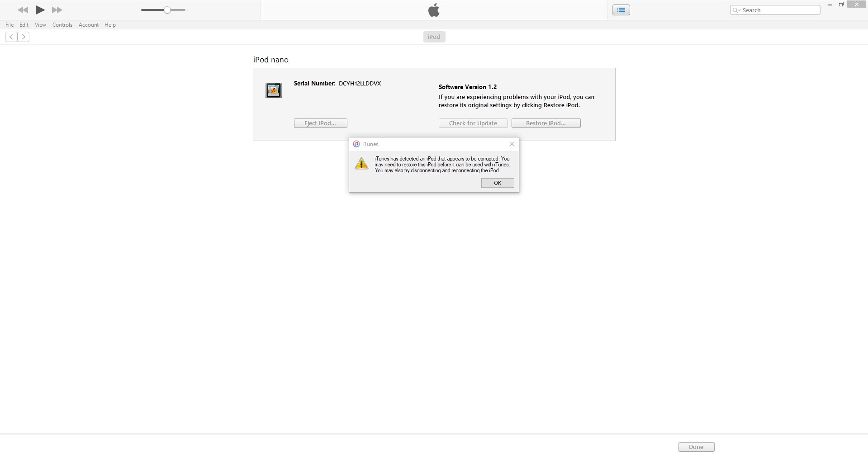The width and height of the screenshot is (868, 458).
Task: Click the Eject iPod button
Action: click(x=320, y=123)
